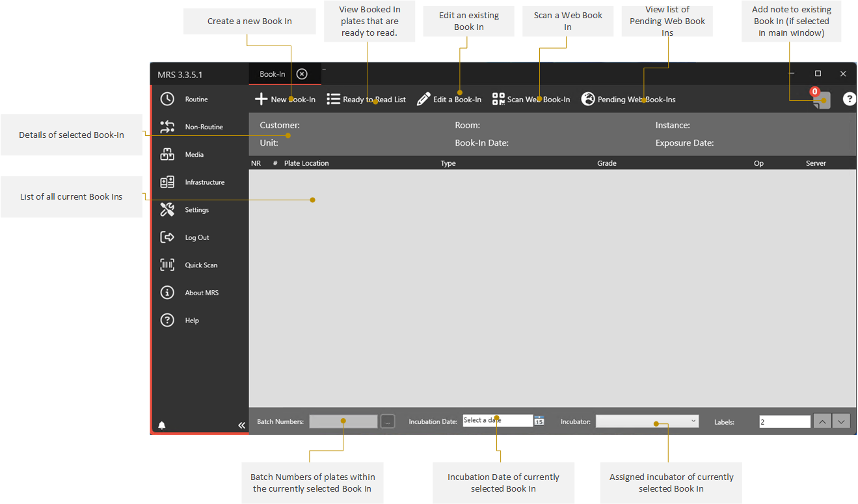Open the Help question mark in sidebar
This screenshot has width=858, height=504.
tap(167, 320)
